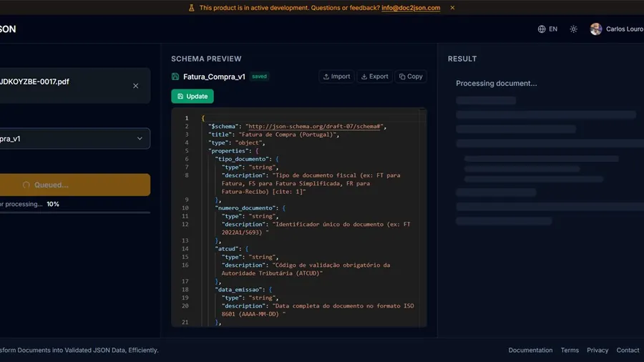Click the "tipo_documento" property line

coord(247,159)
